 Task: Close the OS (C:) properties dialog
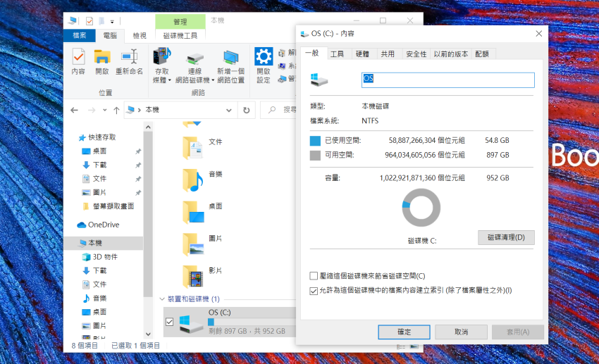(x=538, y=34)
